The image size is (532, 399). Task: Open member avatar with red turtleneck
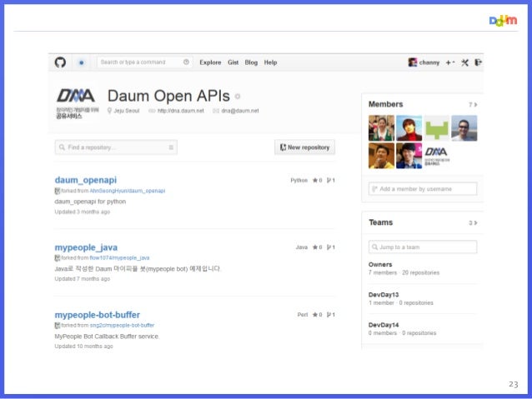409,128
